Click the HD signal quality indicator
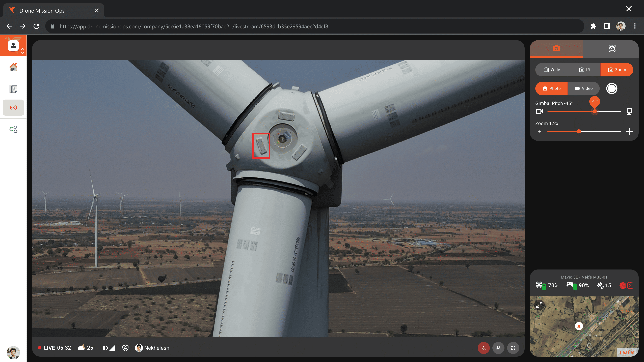The height and width of the screenshot is (362, 644). point(109,348)
